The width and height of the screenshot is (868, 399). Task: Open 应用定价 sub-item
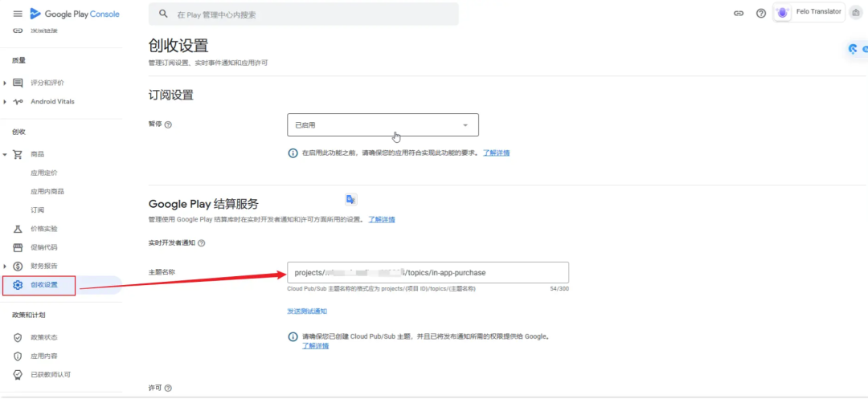[x=43, y=173]
